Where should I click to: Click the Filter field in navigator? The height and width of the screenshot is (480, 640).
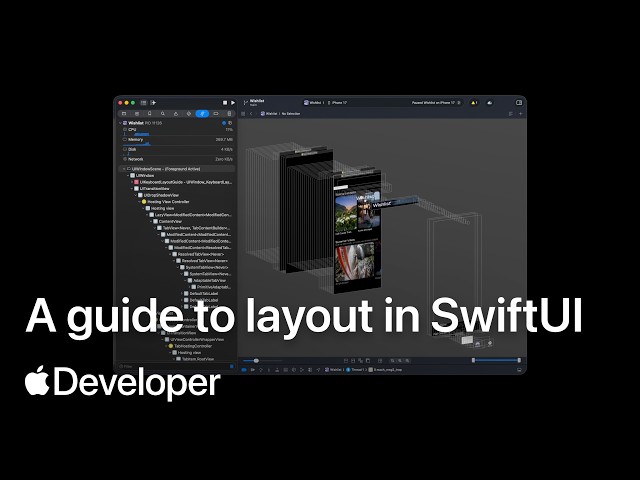click(173, 366)
